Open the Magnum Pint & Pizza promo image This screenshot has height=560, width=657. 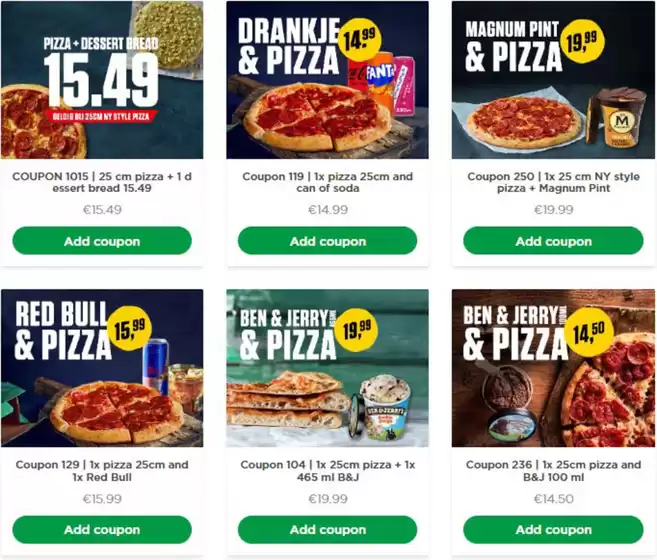553,80
